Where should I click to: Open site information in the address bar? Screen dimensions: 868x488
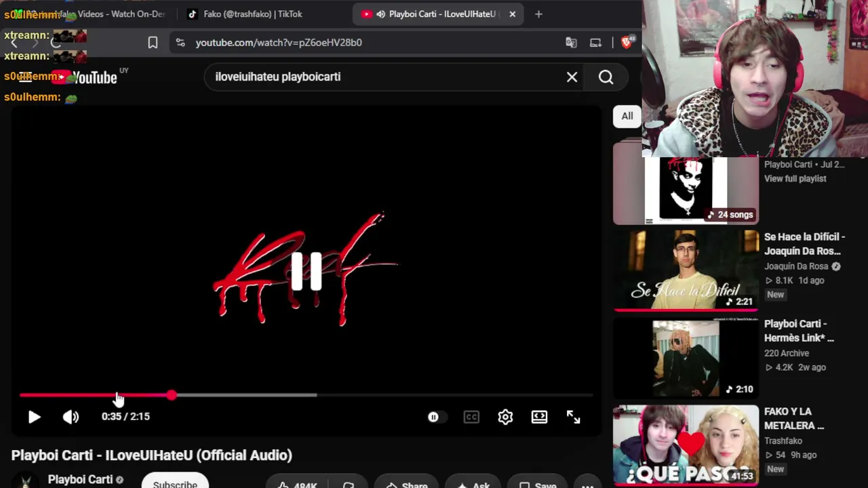coord(180,43)
